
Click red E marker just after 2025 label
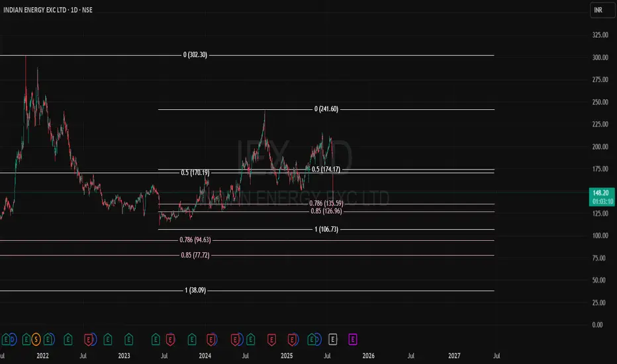pos(292,340)
